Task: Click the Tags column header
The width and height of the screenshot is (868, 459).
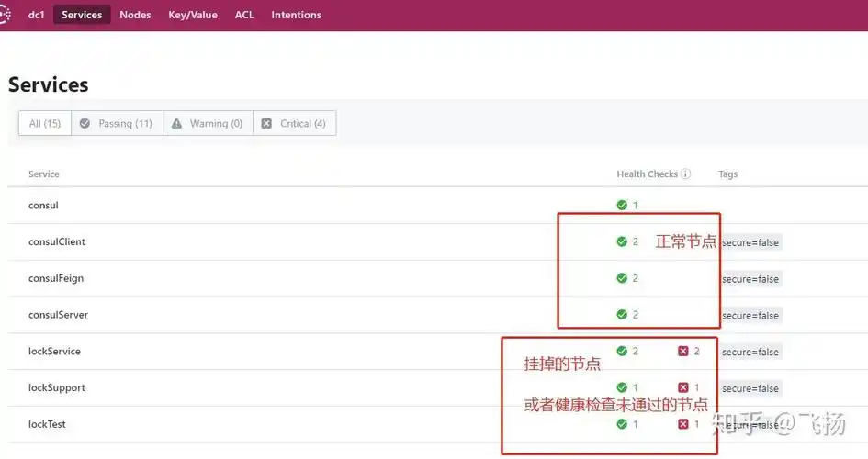Action: coord(728,174)
